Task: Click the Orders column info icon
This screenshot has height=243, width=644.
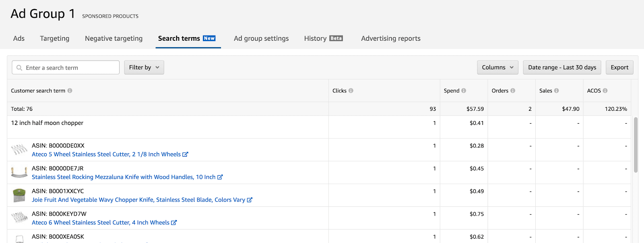Action: pyautogui.click(x=513, y=91)
